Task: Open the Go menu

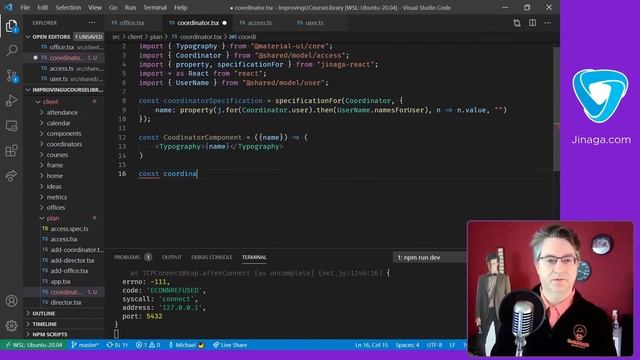Action: click(x=113, y=7)
